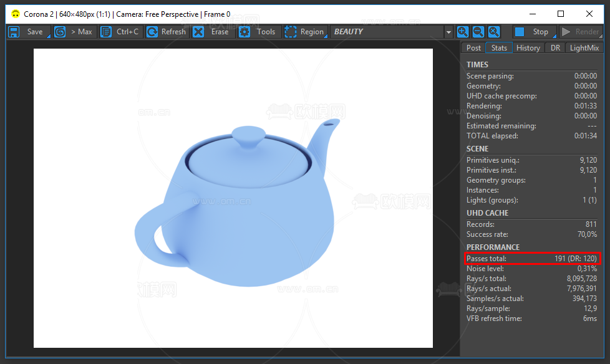Click the Corona smiley icon in title bar

pyautogui.click(x=15, y=14)
